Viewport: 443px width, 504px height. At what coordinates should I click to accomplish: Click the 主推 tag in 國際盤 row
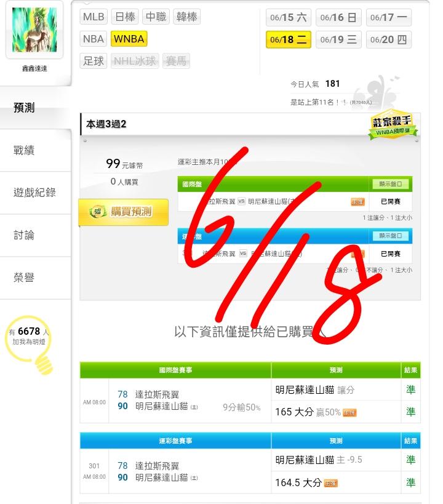[357, 202]
